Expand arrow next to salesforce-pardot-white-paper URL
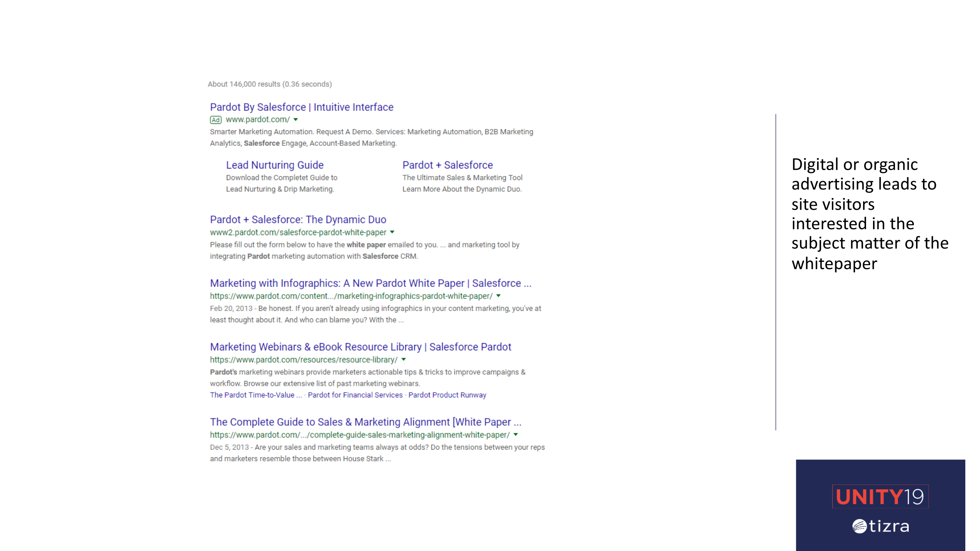This screenshot has height=551, width=980. coord(392,233)
